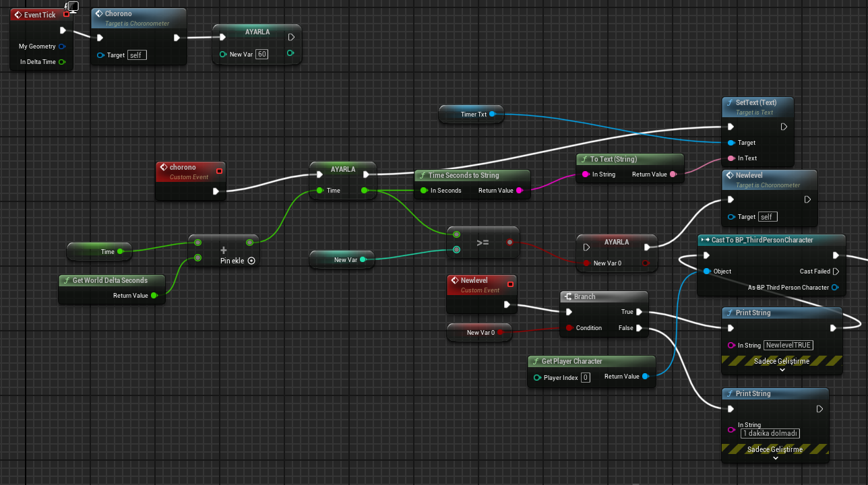
Task: Expand the NewlevelTRUE Print String node options
Action: (782, 370)
